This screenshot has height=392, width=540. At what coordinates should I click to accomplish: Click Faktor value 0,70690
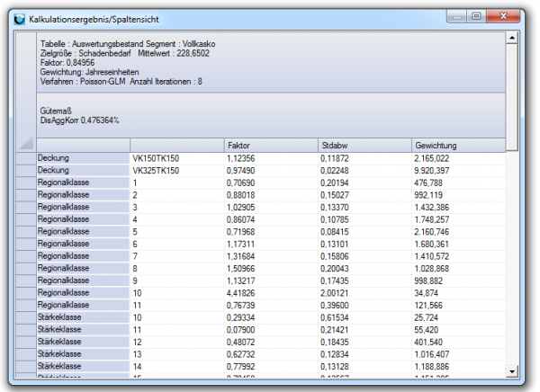point(240,183)
